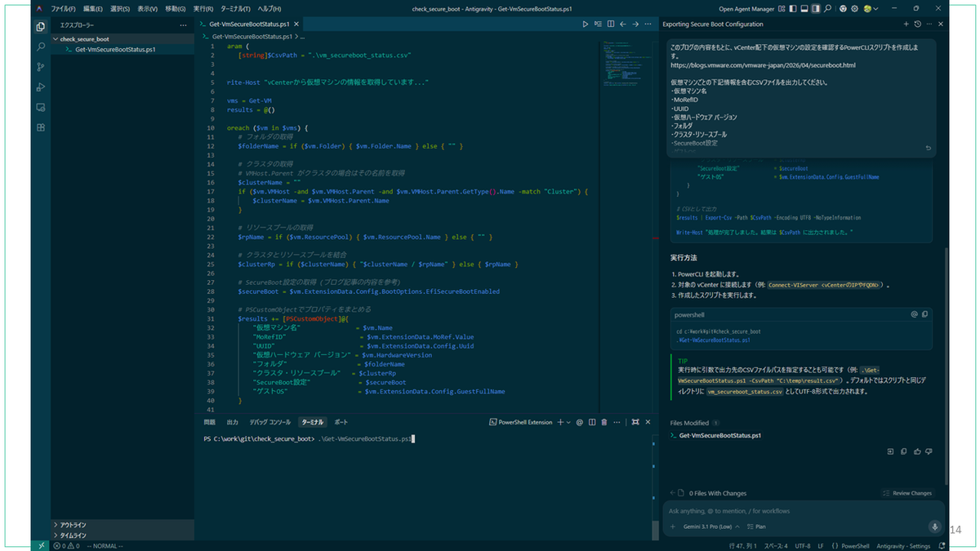Click the Review Changes button
This screenshot has height=551, width=980.
point(907,493)
